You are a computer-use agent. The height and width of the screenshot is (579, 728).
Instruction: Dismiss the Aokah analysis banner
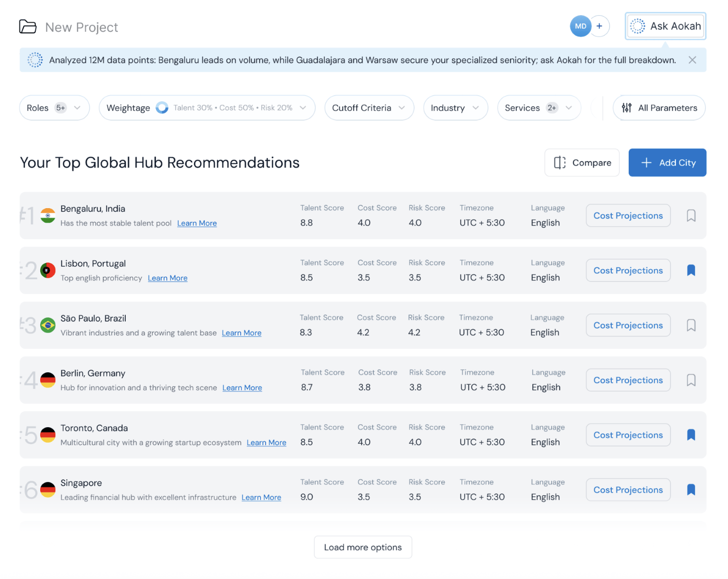pos(692,60)
